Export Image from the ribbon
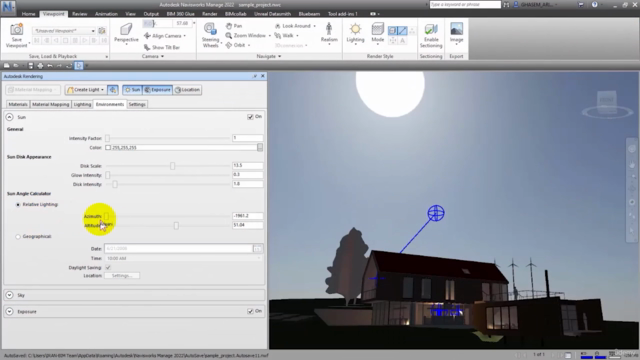The height and width of the screenshot is (360, 640). point(456,33)
